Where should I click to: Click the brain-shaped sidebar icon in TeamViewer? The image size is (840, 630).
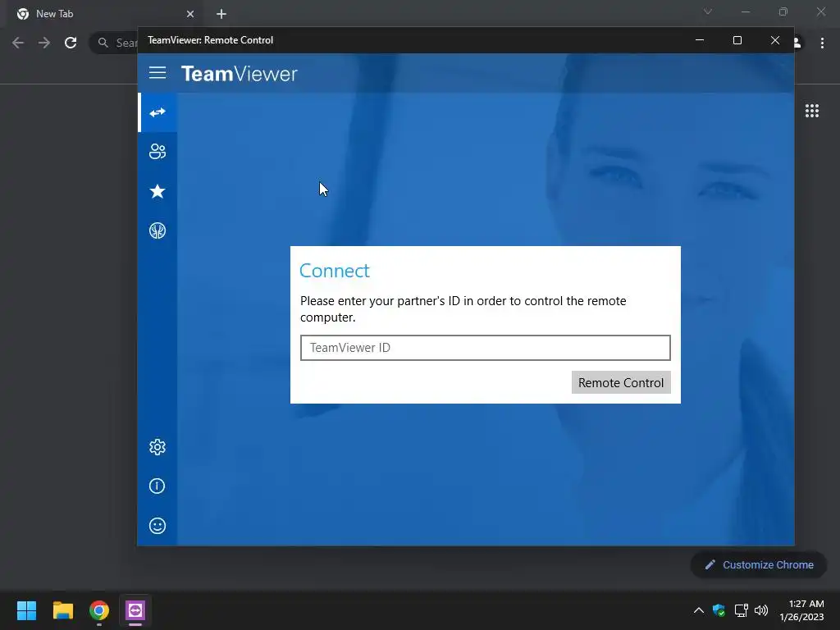(x=157, y=231)
